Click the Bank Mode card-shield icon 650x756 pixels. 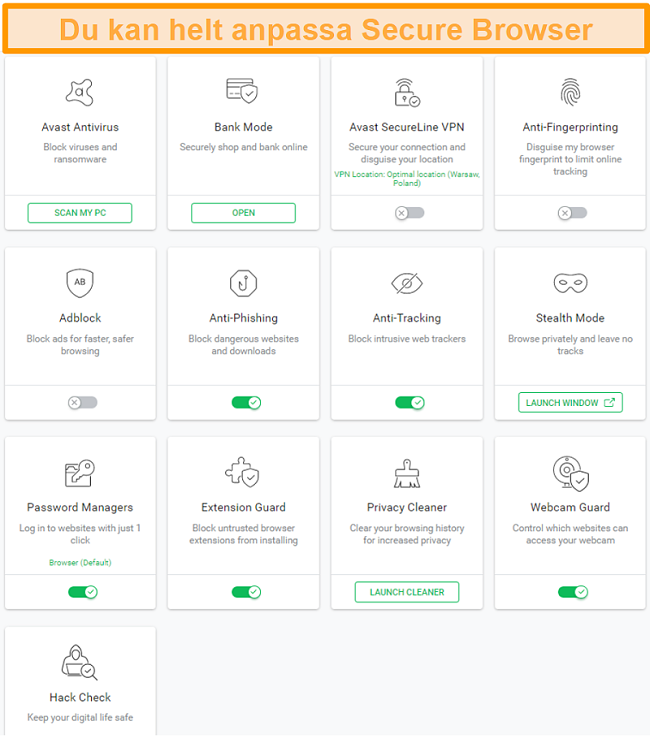click(x=242, y=91)
